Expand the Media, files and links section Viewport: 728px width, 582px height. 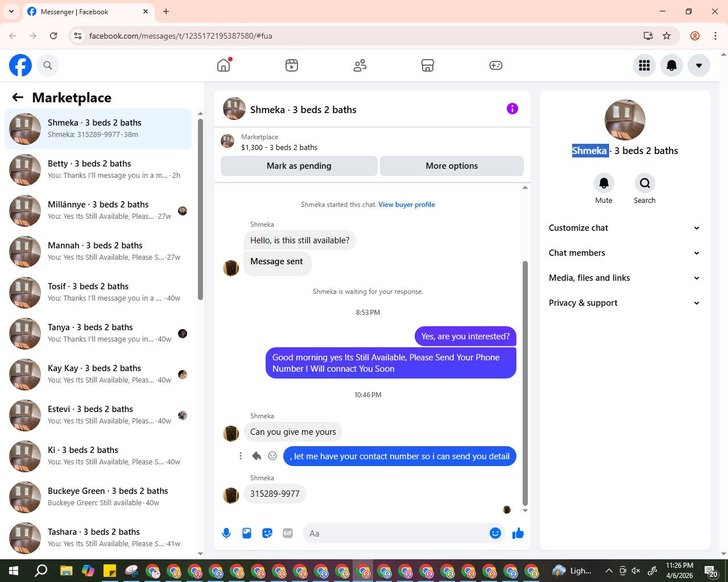[624, 278]
